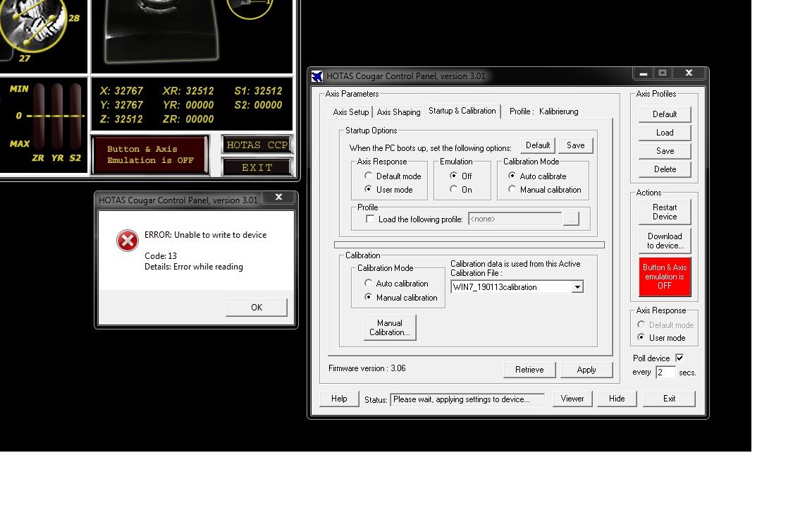Switch to the Axis Setup tab

[x=351, y=112]
